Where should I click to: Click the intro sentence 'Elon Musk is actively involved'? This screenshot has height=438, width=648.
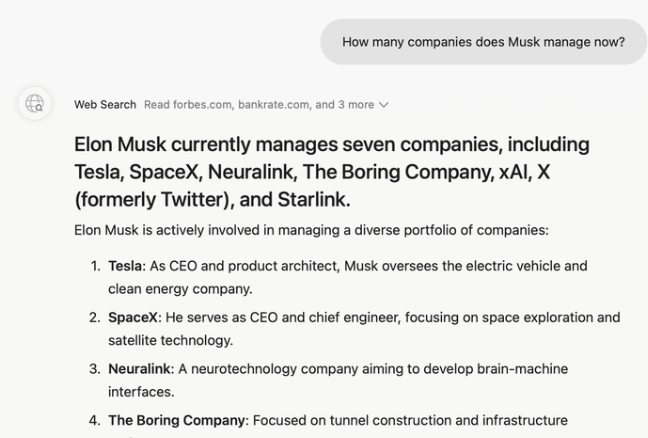pyautogui.click(x=311, y=230)
